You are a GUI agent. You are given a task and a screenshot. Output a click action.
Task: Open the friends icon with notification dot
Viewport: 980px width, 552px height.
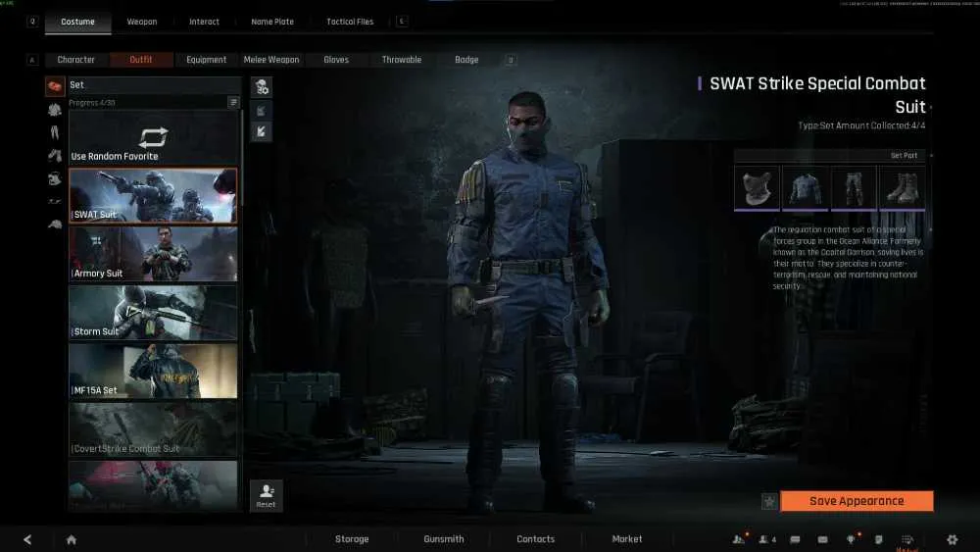739,539
